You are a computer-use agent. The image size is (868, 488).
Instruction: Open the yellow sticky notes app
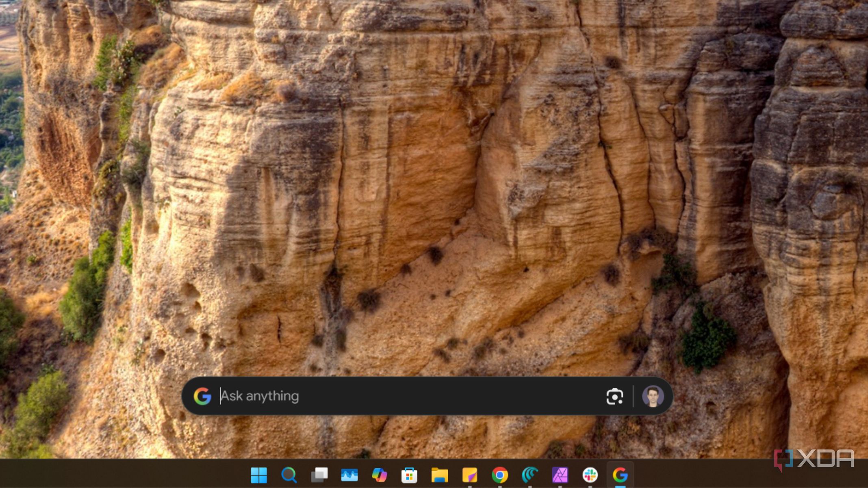coord(469,475)
